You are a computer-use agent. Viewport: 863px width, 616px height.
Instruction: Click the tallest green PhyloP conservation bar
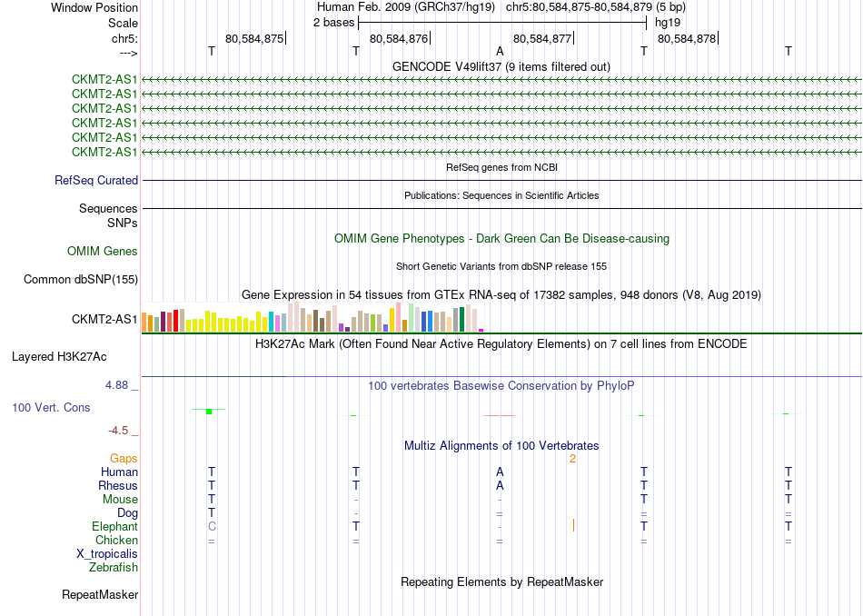point(209,412)
